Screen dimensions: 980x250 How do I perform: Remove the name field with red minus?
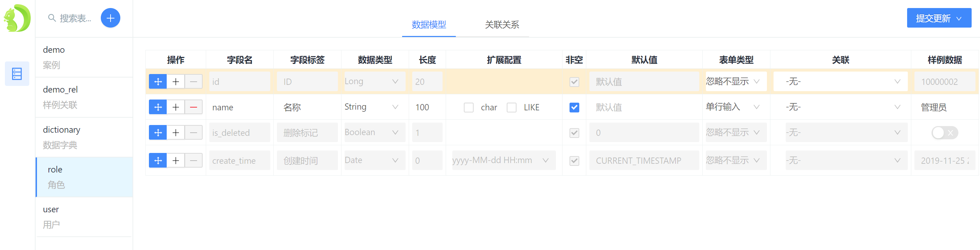pos(194,107)
